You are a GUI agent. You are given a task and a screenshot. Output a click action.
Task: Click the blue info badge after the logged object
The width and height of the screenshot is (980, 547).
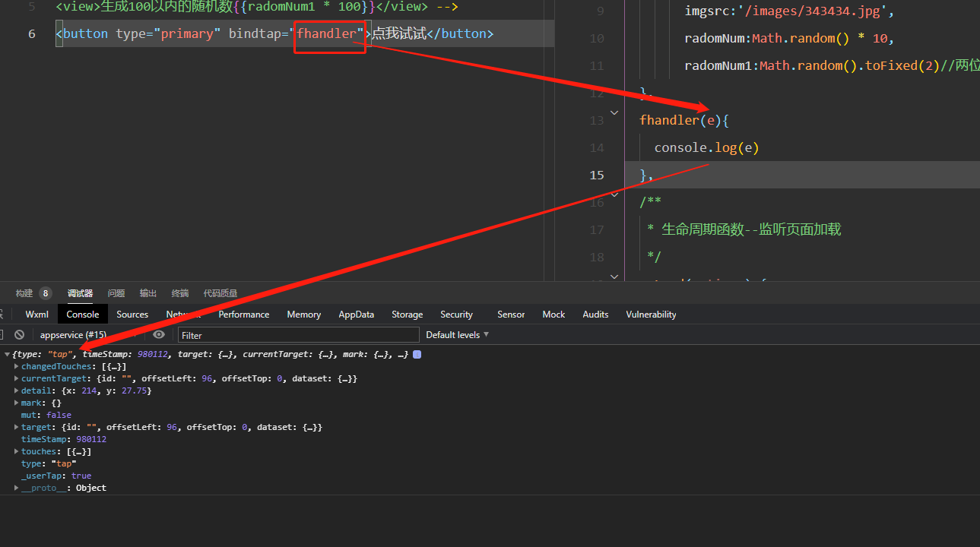coord(417,355)
